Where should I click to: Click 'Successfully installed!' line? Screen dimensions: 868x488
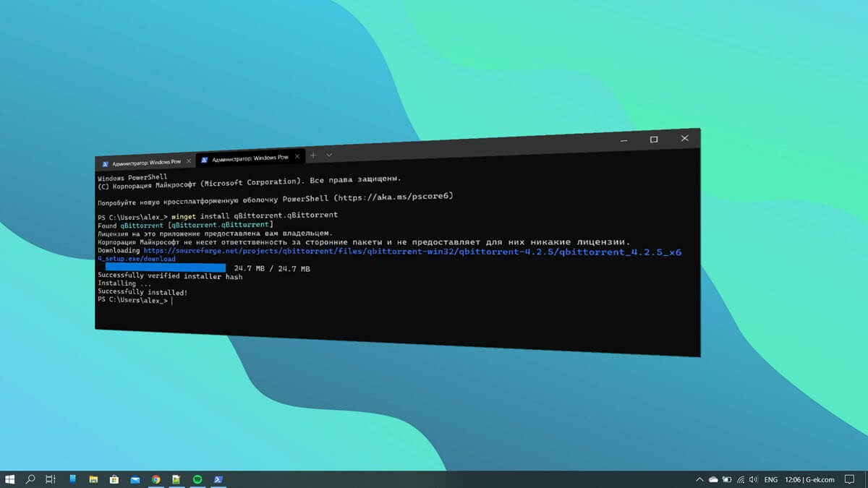(x=142, y=292)
